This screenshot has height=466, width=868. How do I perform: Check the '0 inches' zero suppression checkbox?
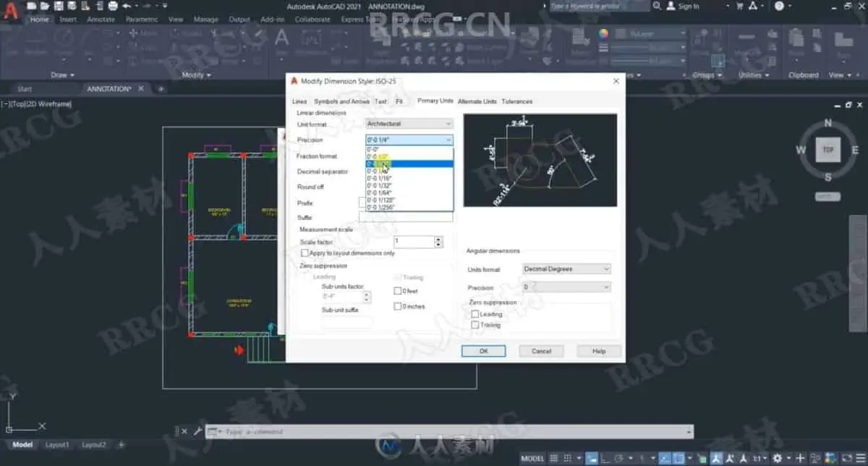pyautogui.click(x=398, y=306)
